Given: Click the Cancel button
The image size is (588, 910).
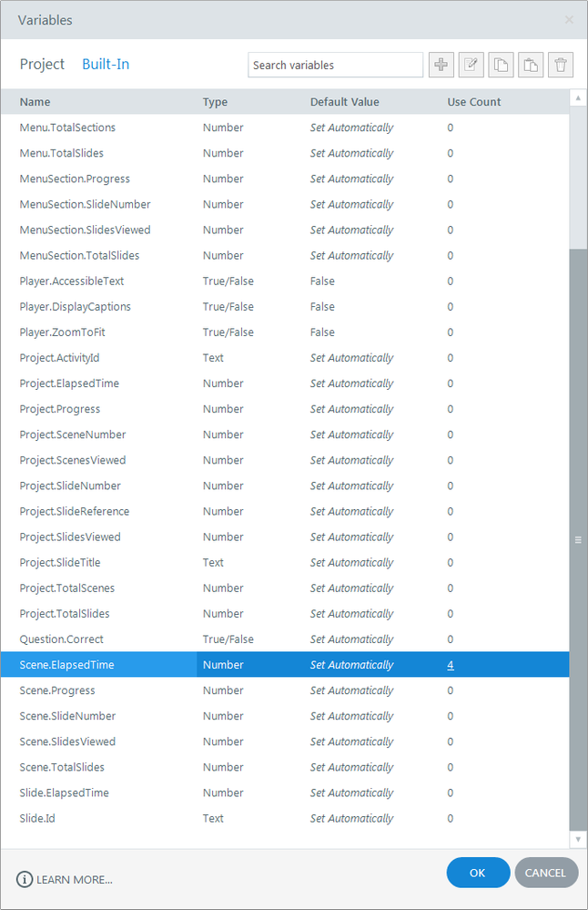Looking at the screenshot, I should [x=545, y=873].
